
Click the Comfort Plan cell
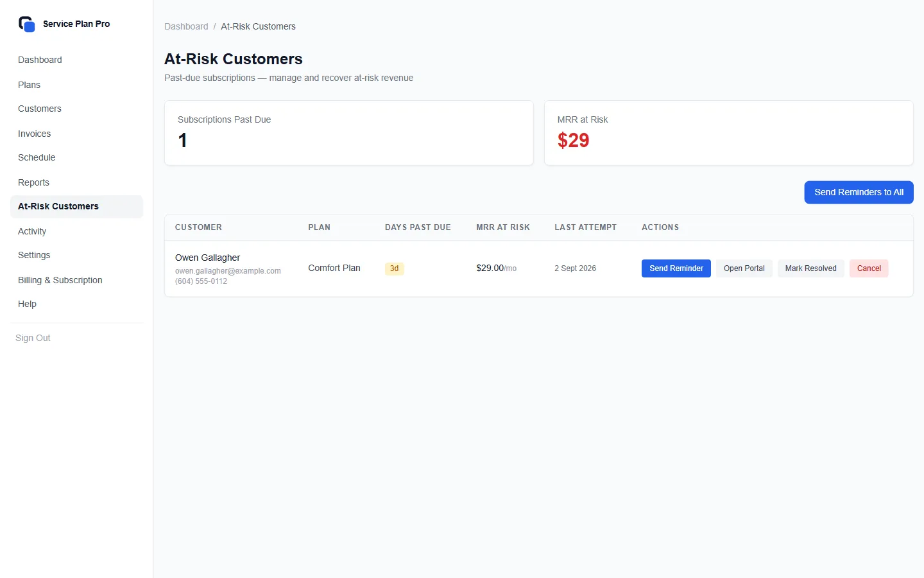[x=334, y=268]
